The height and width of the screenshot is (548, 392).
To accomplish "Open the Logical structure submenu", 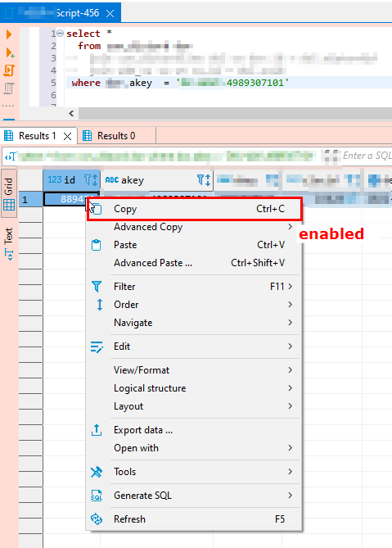I will tap(194, 388).
